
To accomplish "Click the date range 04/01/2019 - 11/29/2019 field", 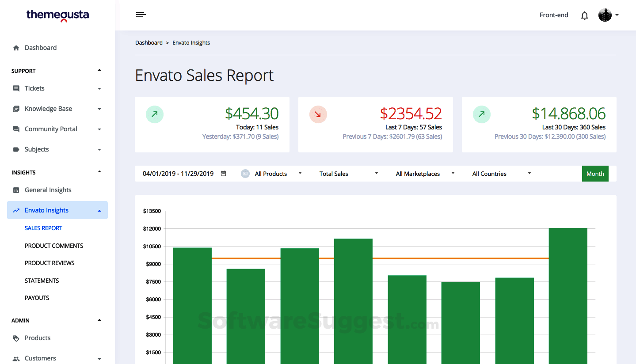I will 178,174.
